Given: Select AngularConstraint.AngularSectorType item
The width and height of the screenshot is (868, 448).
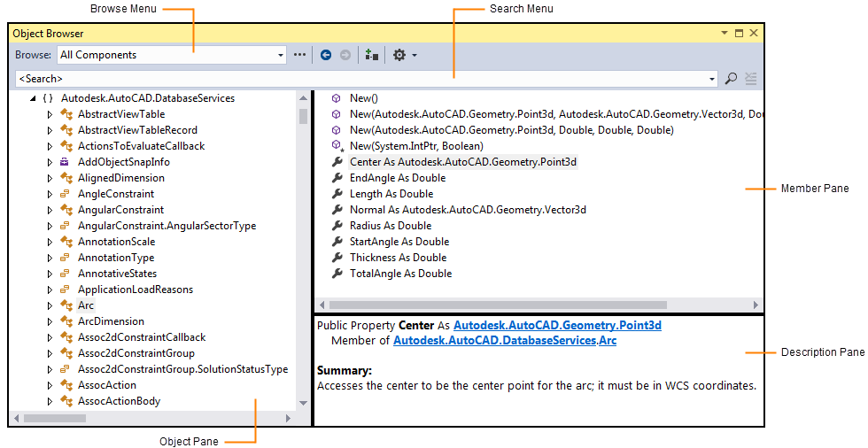Looking at the screenshot, I should point(167,226).
